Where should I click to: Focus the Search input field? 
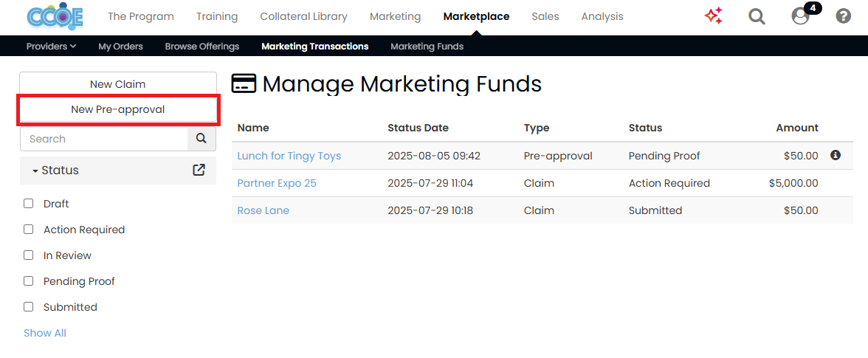coord(104,138)
